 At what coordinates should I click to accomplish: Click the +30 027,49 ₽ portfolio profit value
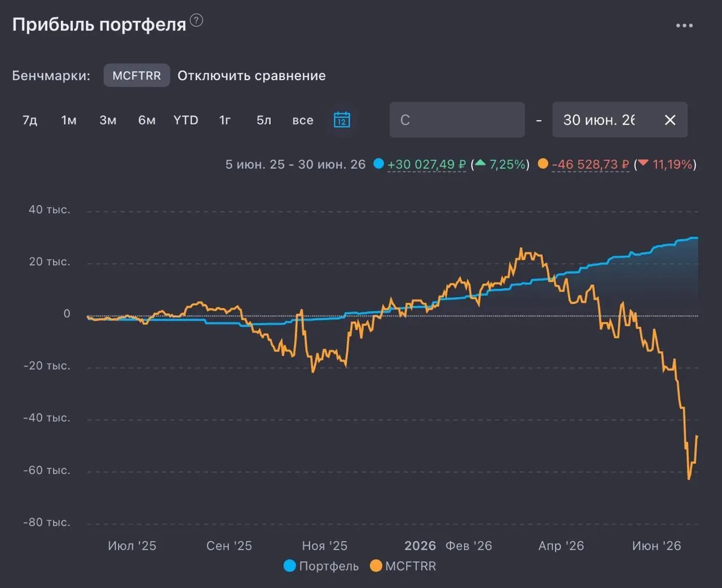tap(426, 164)
